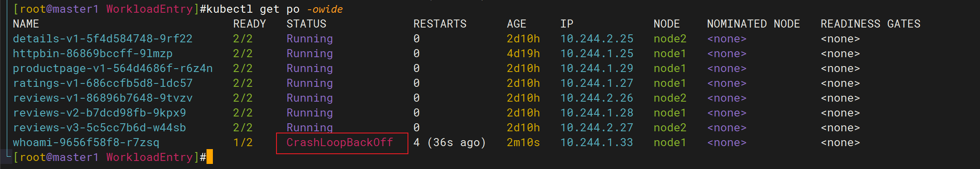Click the 4d19h age of httpbin

(x=523, y=54)
